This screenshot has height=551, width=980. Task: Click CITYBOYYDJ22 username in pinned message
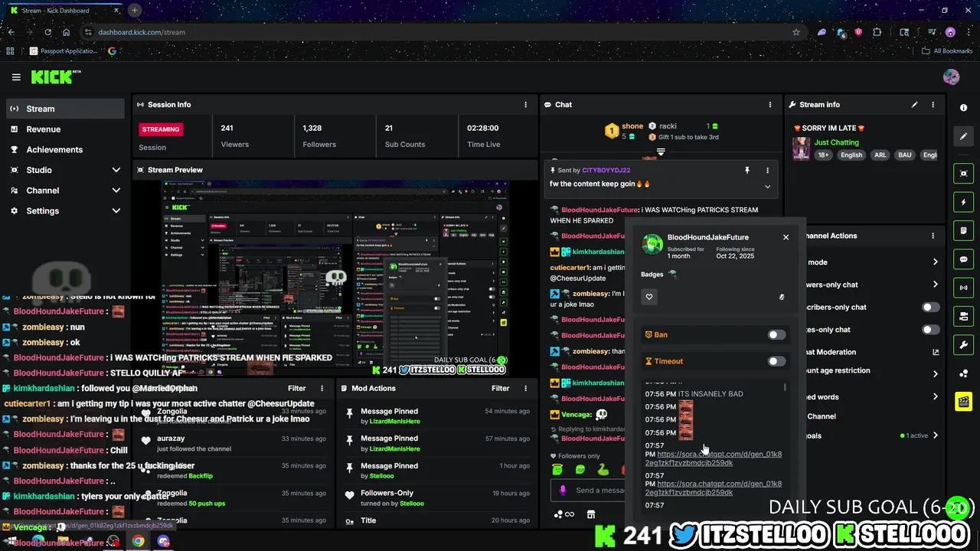pos(606,171)
